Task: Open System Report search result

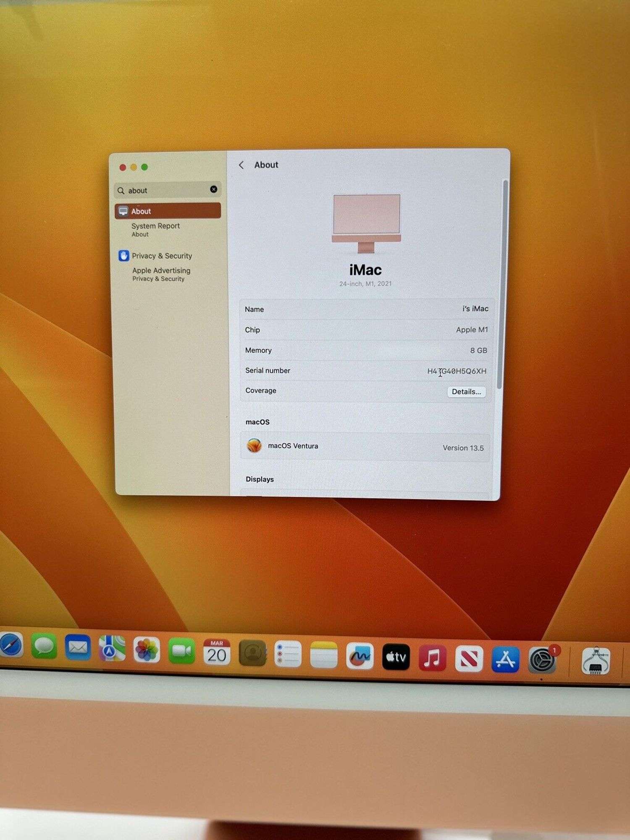Action: (155, 229)
